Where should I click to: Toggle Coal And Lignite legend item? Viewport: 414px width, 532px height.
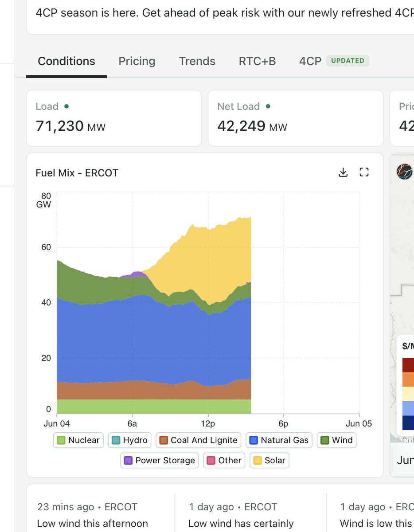198,440
